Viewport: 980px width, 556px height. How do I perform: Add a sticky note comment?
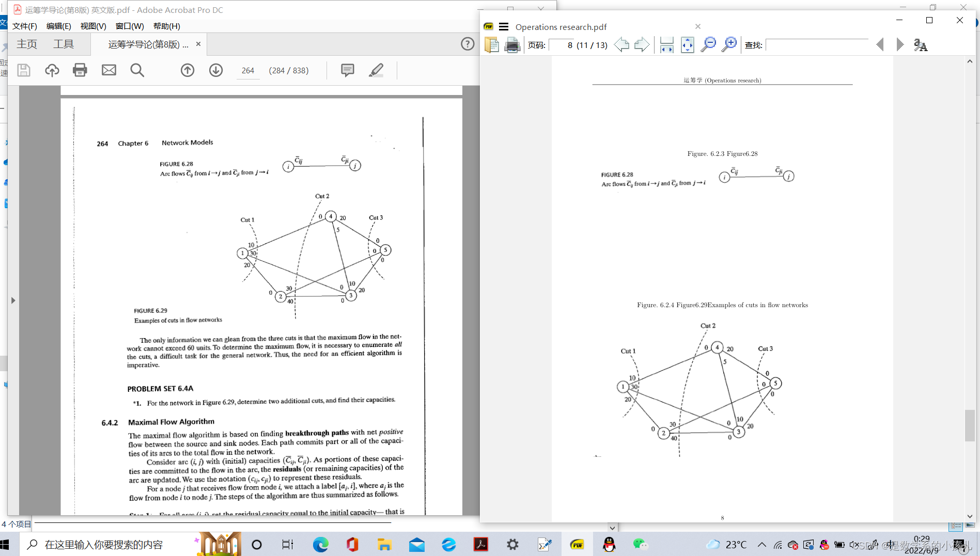click(x=347, y=70)
